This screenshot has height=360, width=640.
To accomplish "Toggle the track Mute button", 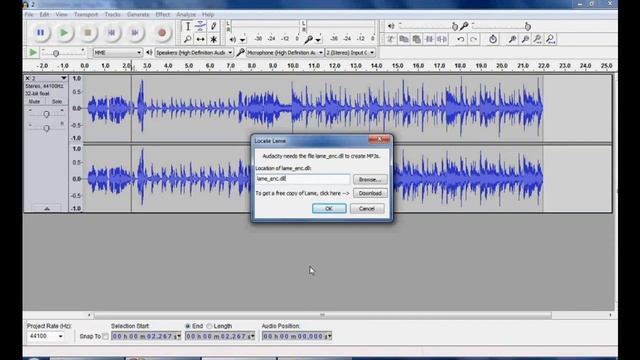I will [34, 101].
